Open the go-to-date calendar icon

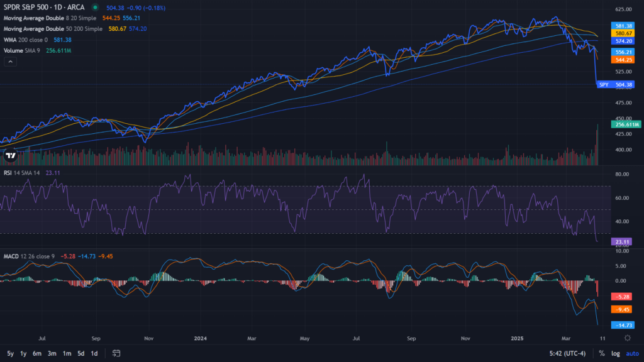[116, 353]
